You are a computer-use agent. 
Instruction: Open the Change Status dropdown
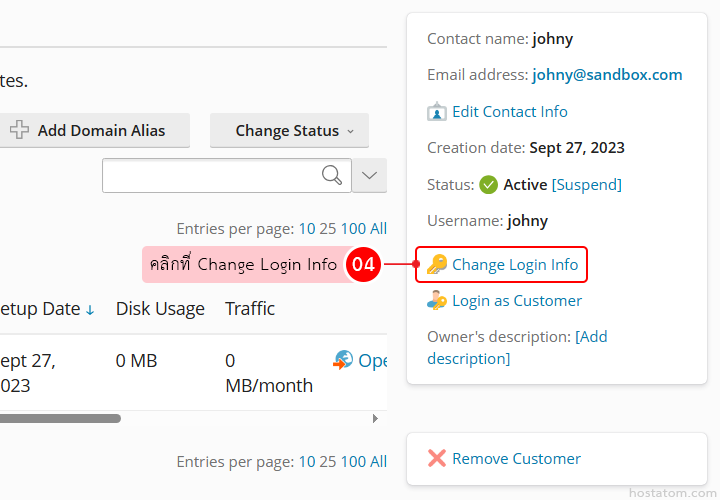coord(289,131)
